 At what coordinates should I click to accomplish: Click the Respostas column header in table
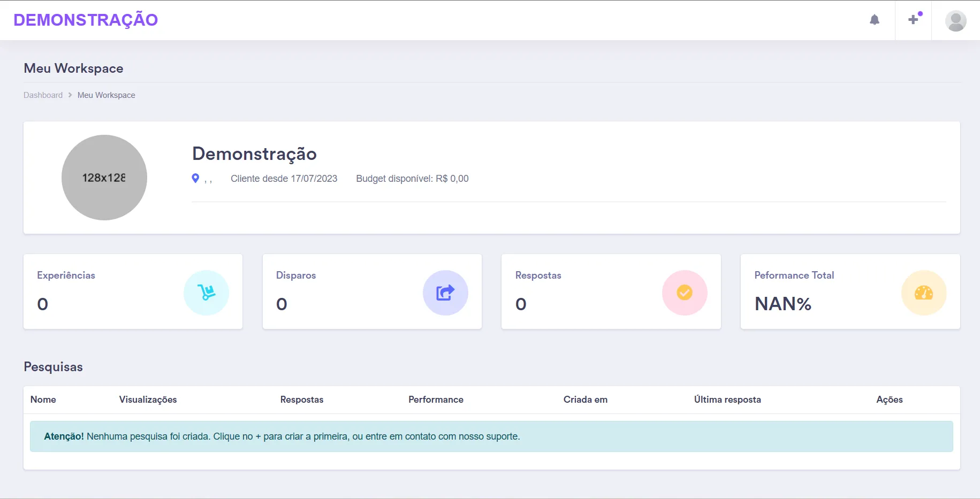point(302,400)
